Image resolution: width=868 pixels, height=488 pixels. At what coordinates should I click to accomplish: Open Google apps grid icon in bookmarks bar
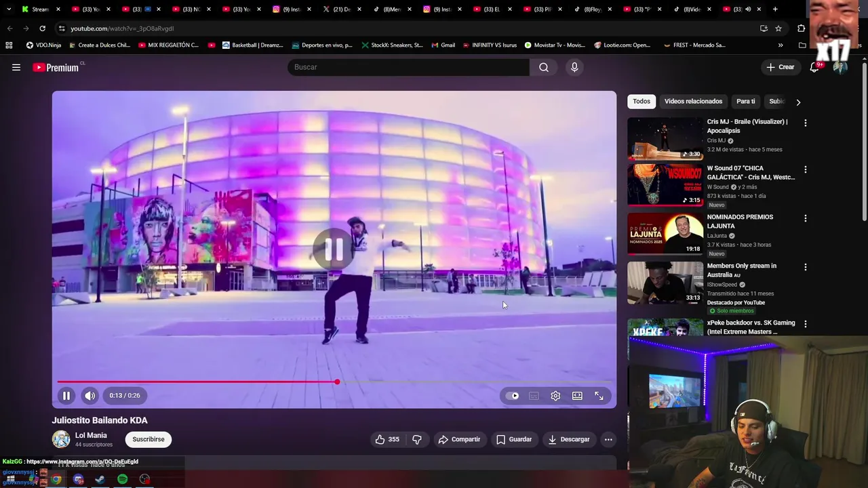9,45
